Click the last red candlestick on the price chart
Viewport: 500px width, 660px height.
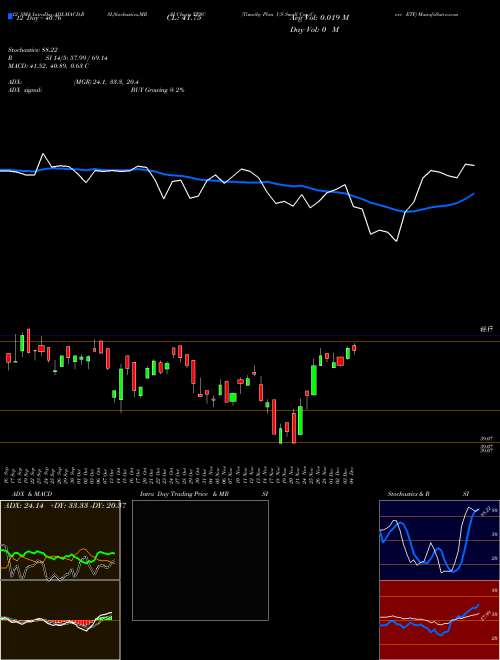point(354,348)
